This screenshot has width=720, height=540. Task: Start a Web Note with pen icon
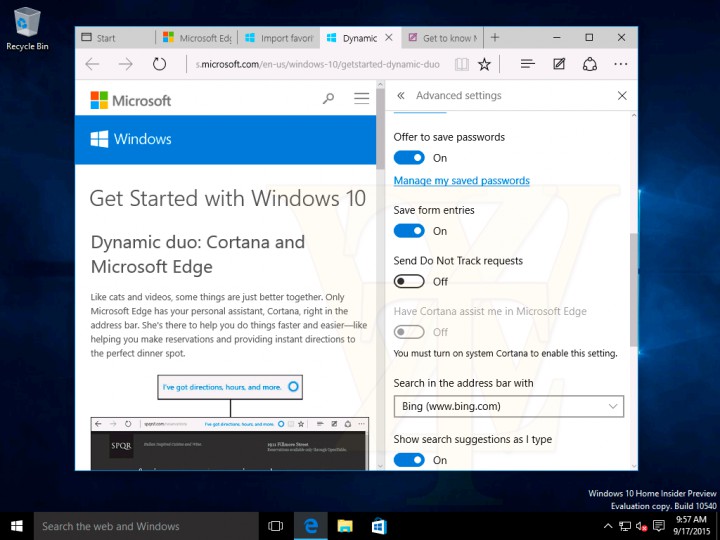tap(559, 64)
